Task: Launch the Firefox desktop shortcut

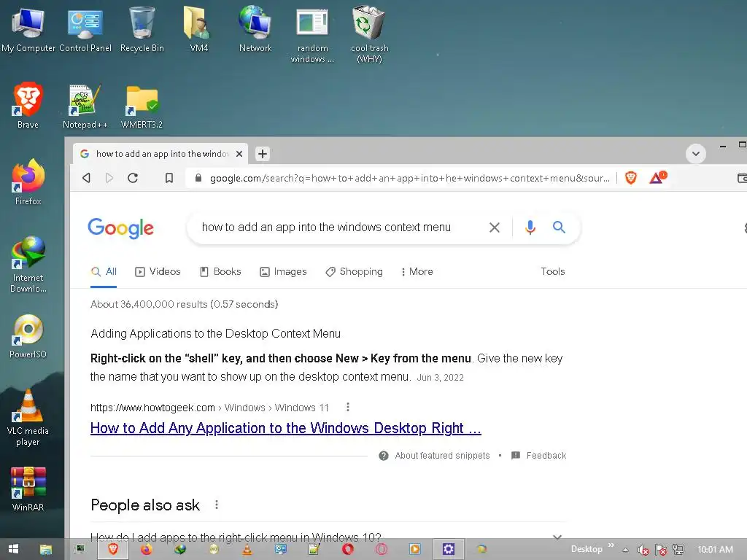Action: [x=28, y=182]
